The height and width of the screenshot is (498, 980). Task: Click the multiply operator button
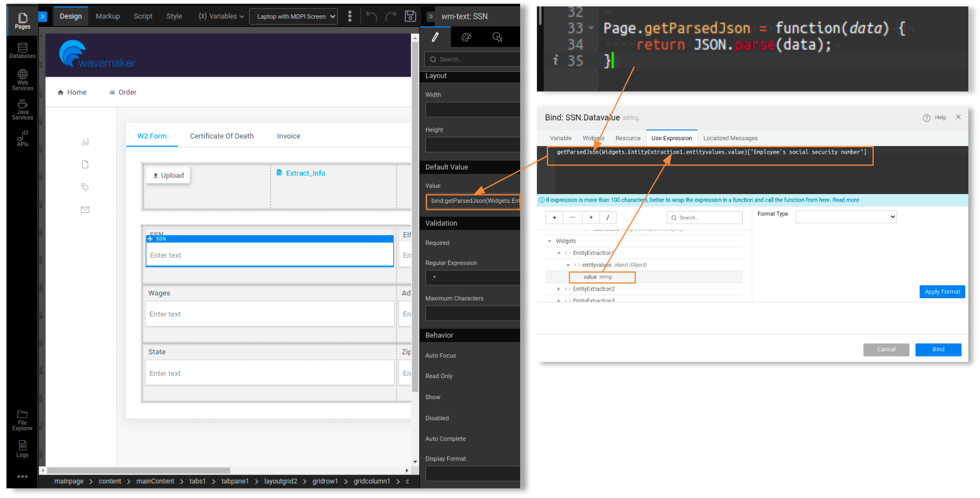click(591, 217)
